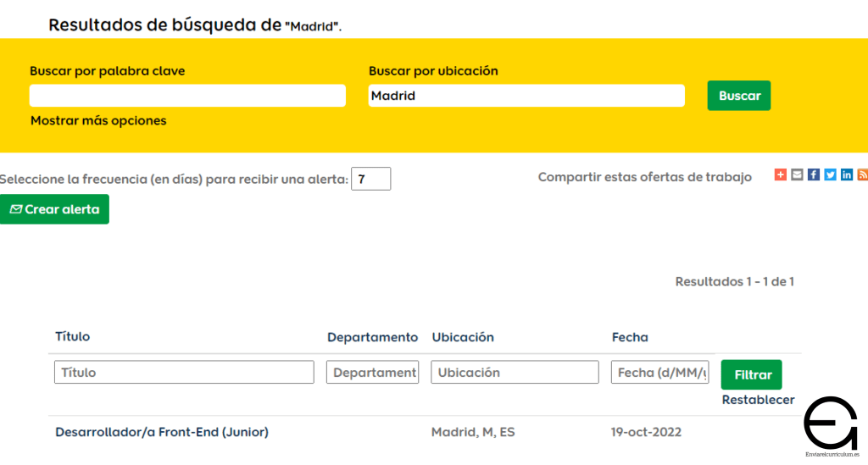This screenshot has height=465, width=868.
Task: Click the Crear alerta button
Action: 54,209
